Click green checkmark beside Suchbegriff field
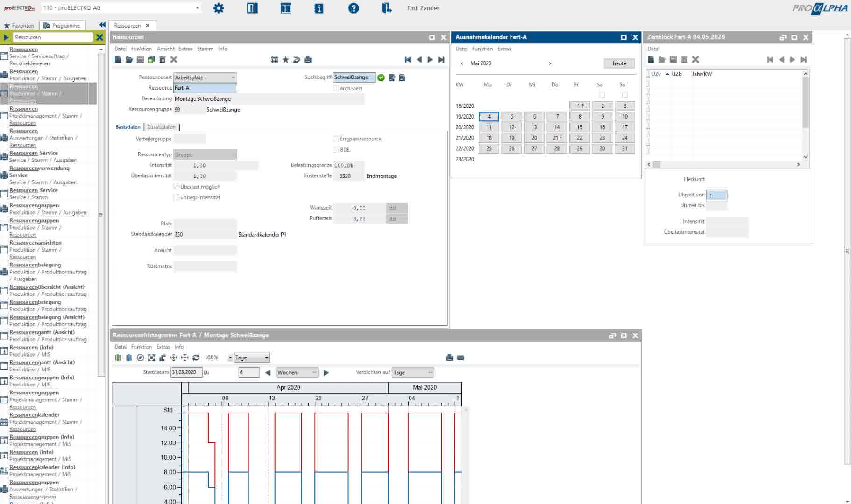The height and width of the screenshot is (504, 851). [381, 77]
